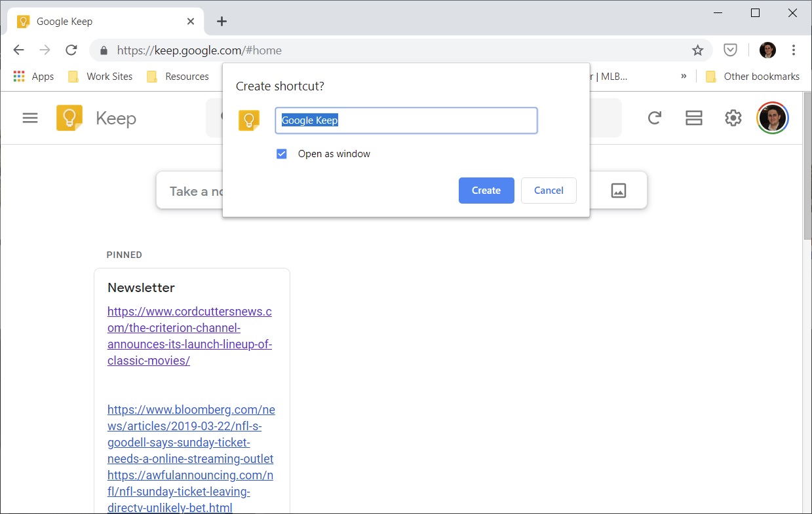
Task: Open a new tab with the plus button
Action: (x=222, y=22)
